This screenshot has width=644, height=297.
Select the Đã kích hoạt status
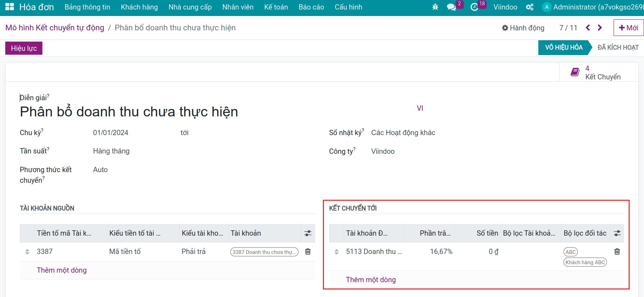coord(618,48)
